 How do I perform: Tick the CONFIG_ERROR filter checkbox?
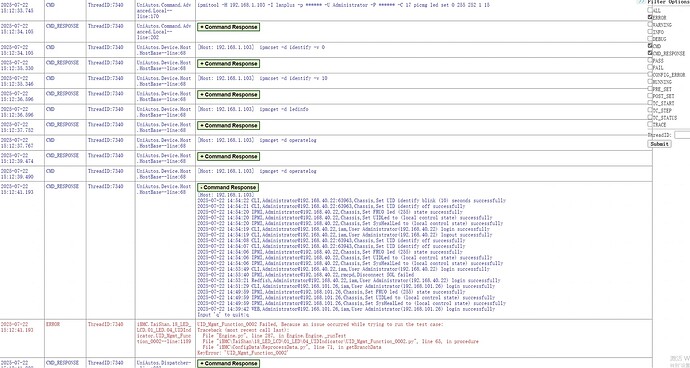(650, 74)
